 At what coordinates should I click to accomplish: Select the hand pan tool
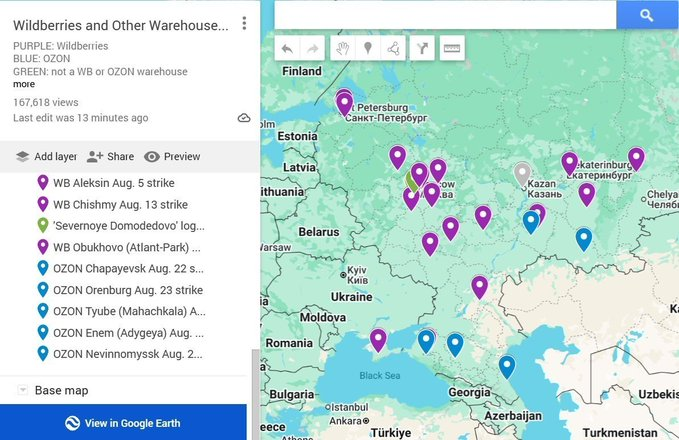pyautogui.click(x=342, y=49)
